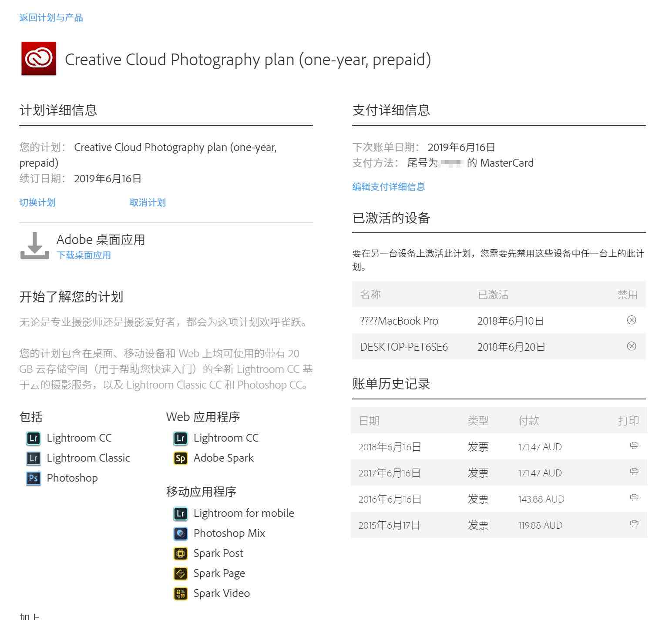The image size is (672, 620).
Task: Open the 切换计划 link
Action: [37, 202]
